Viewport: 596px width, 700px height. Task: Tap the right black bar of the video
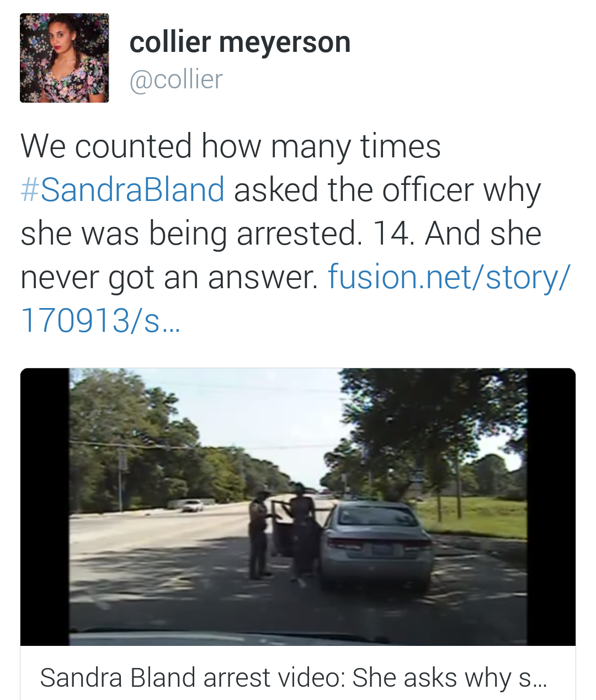[551, 506]
